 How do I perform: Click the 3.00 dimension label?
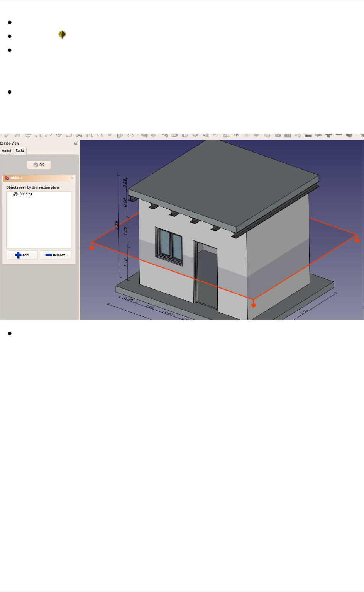coord(305,312)
